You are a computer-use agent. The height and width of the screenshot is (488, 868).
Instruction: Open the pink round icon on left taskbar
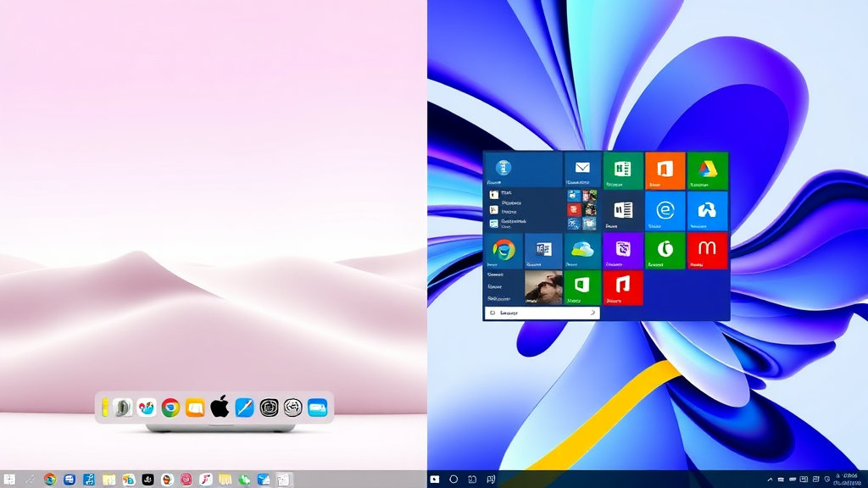pos(186,480)
